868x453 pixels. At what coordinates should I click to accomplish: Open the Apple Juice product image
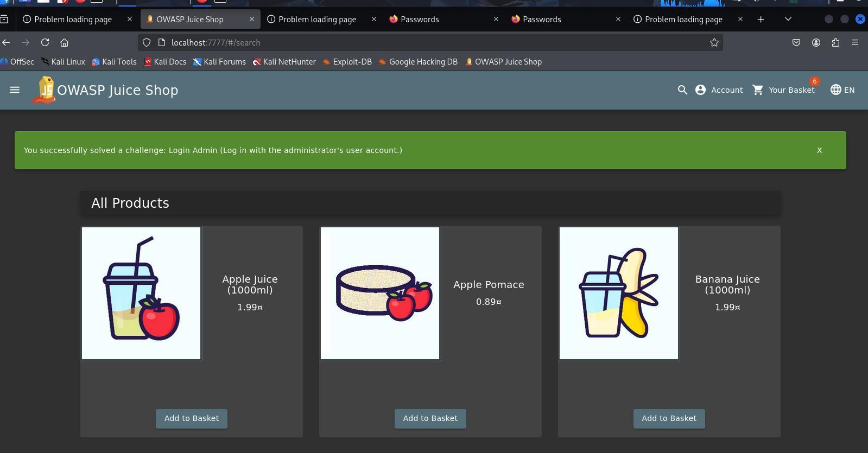pyautogui.click(x=141, y=293)
